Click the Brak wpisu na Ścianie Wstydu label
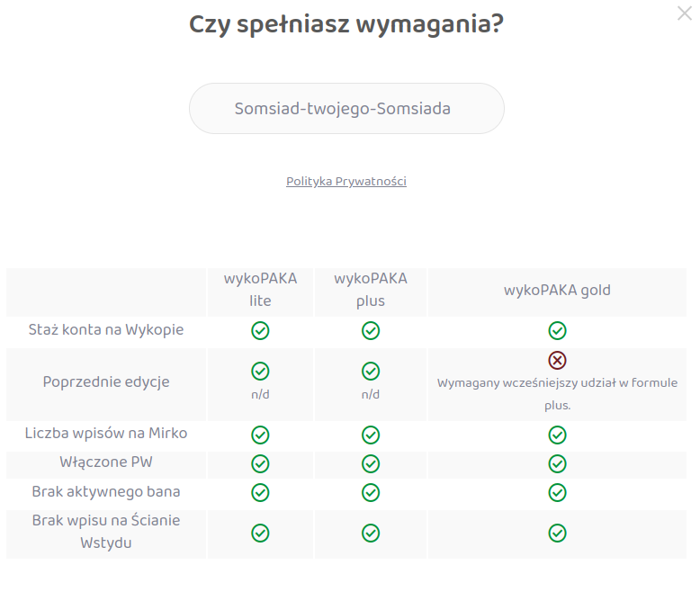 [x=106, y=532]
